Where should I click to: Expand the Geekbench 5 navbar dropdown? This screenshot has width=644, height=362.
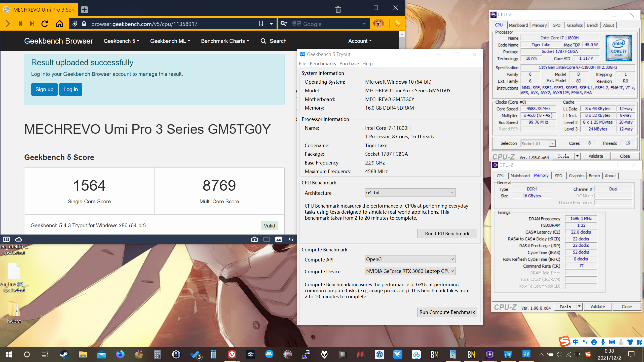[122, 41]
